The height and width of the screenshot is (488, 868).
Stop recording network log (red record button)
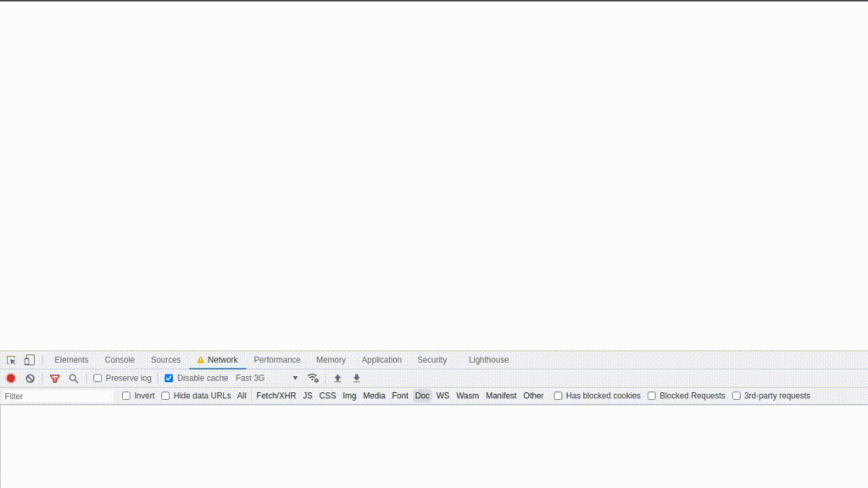(11, 378)
